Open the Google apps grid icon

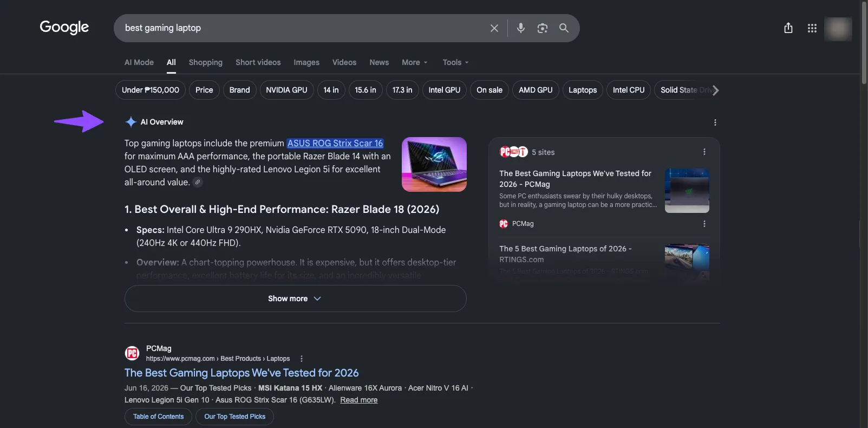coord(812,28)
